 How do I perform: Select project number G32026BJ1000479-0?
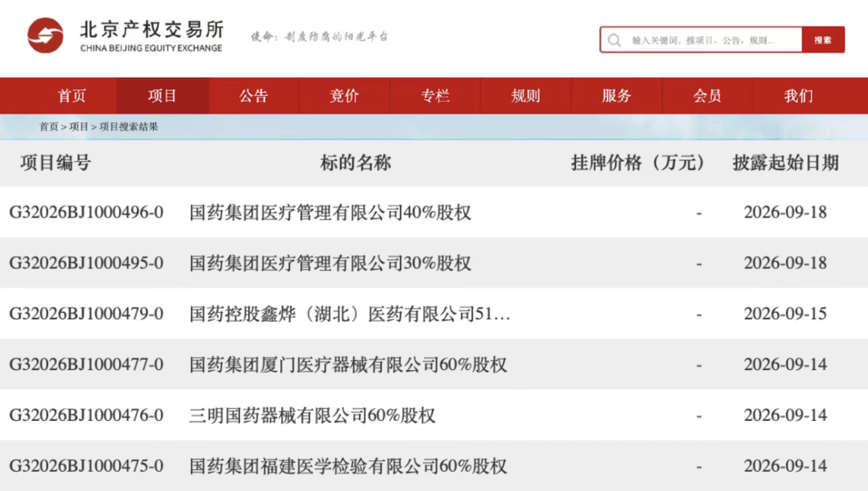tap(86, 314)
